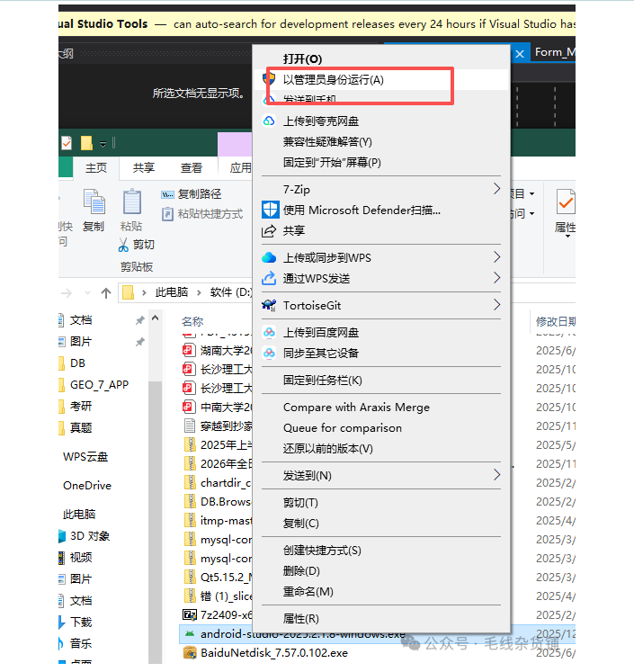
Task: Open 属性(R) from the context menu
Action: pos(300,618)
